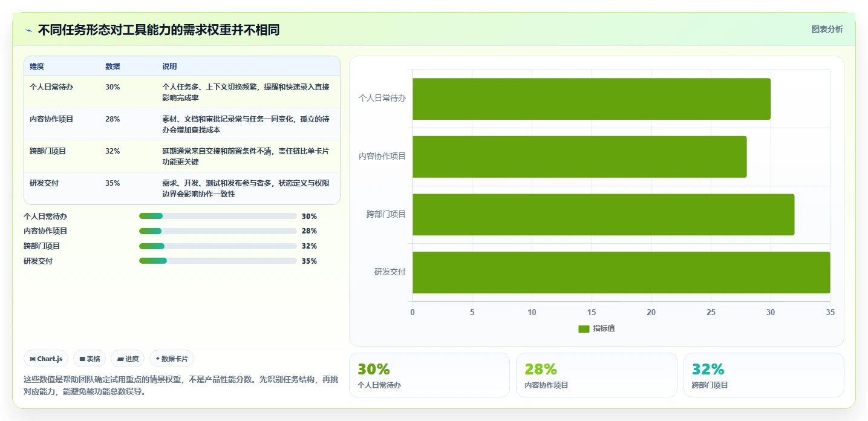Viewport: 868px width, 421px height.
Task: Click the 个人任务多 description cell
Action: (x=248, y=92)
